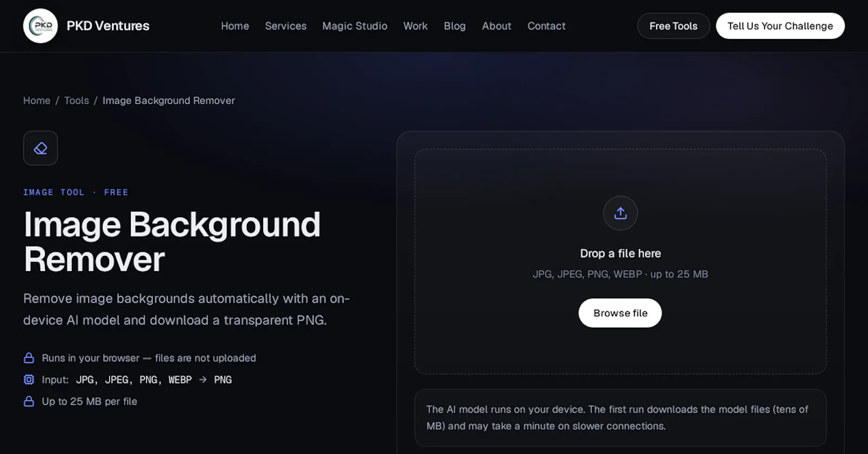Screen dimensions: 868x454
Task: Follow the Home breadcrumb link
Action: point(37,100)
